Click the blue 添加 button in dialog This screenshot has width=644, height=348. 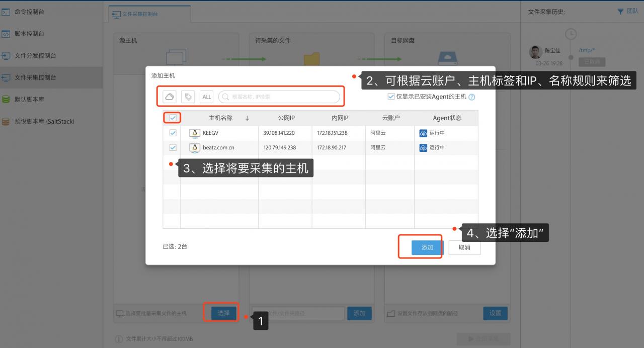[427, 247]
